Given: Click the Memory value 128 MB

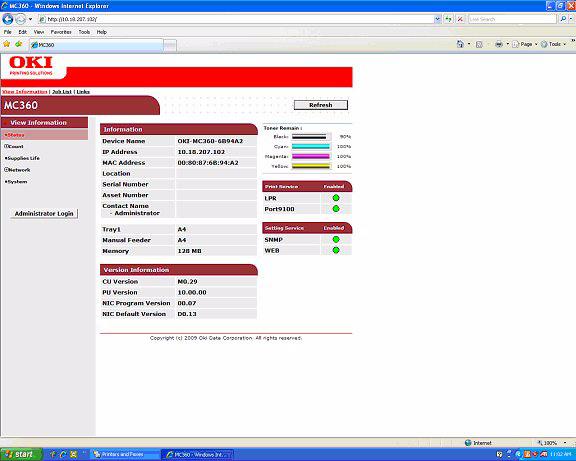Looking at the screenshot, I should (189, 251).
